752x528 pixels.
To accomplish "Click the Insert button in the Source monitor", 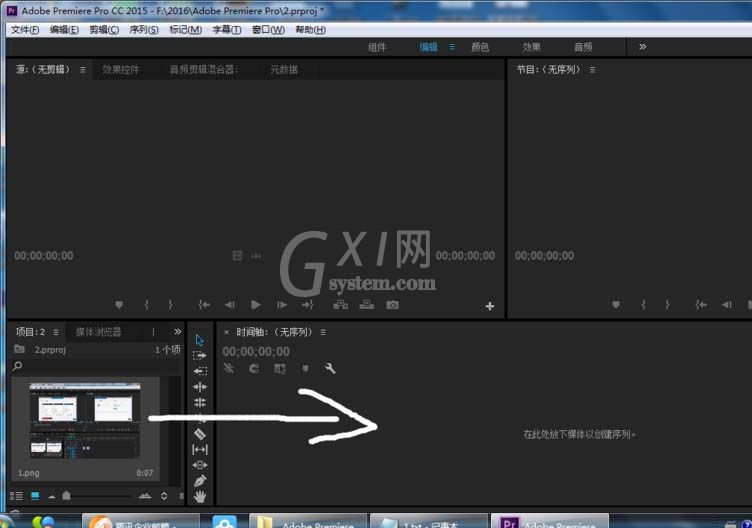I will click(x=341, y=305).
